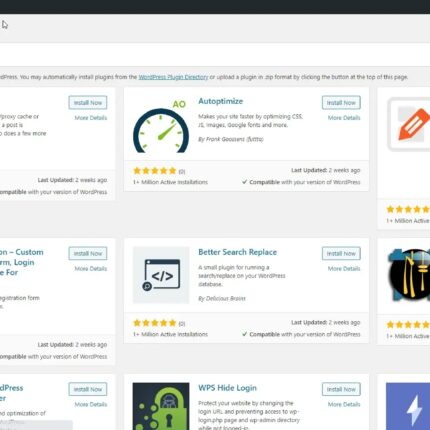Open the WordPress Plugin Directory link
Image resolution: width=430 pixels, height=430 pixels.
[173, 77]
